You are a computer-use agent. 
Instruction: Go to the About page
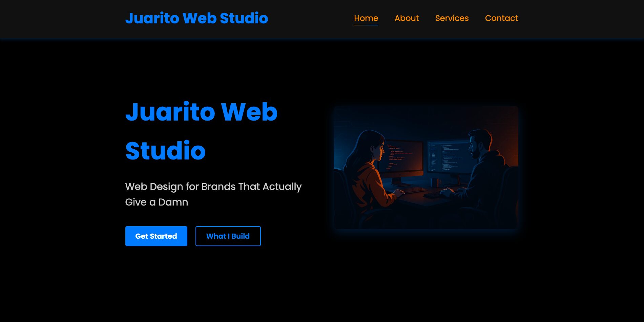(x=407, y=18)
